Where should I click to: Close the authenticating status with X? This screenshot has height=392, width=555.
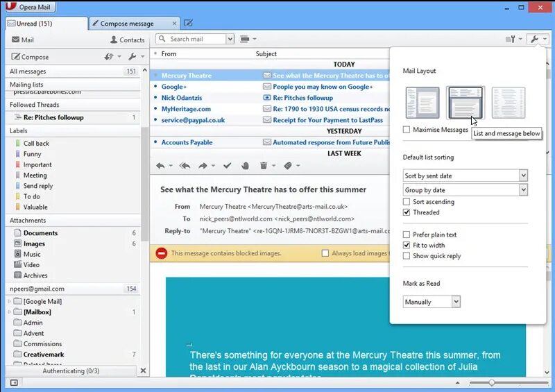click(143, 370)
